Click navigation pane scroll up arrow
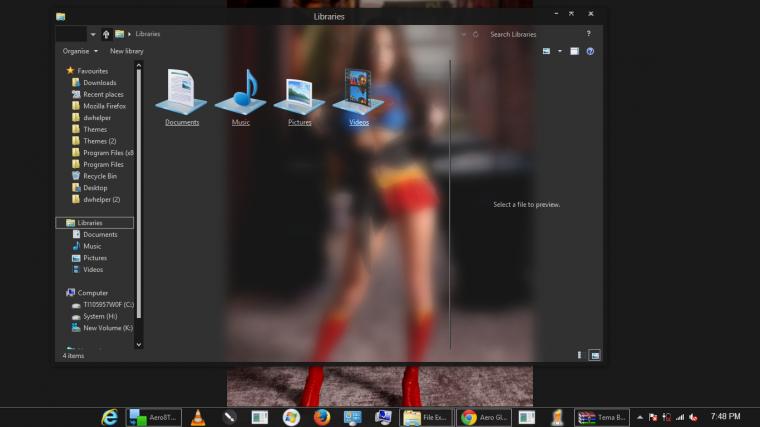The height and width of the screenshot is (427, 760). [139, 65]
